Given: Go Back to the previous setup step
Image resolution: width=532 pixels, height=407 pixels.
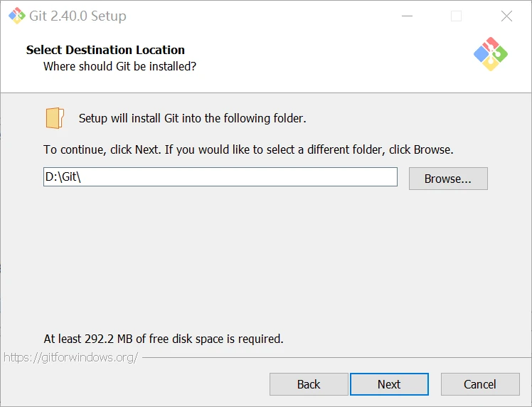Looking at the screenshot, I should click(x=309, y=384).
